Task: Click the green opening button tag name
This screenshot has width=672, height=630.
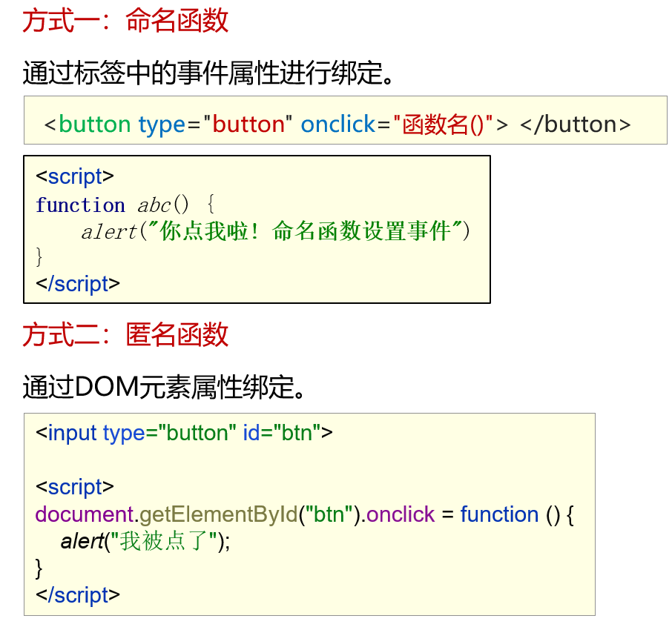Action: [95, 125]
